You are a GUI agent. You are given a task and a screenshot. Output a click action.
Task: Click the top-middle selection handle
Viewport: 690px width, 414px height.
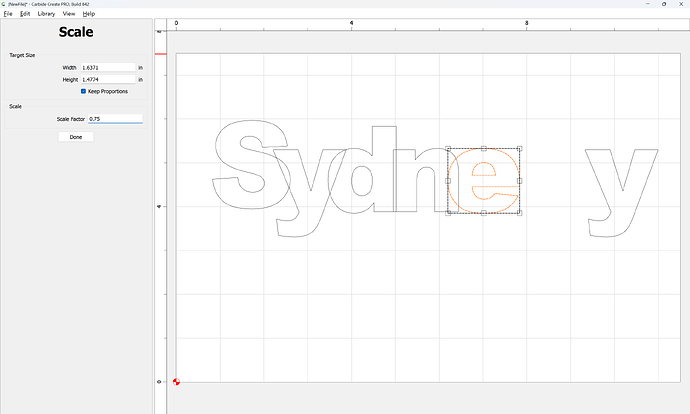point(484,148)
